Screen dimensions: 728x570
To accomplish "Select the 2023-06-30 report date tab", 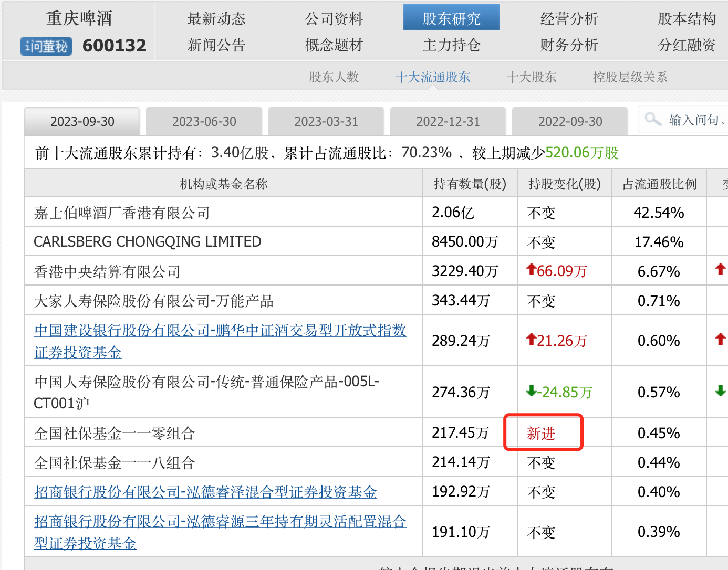I will [x=204, y=122].
